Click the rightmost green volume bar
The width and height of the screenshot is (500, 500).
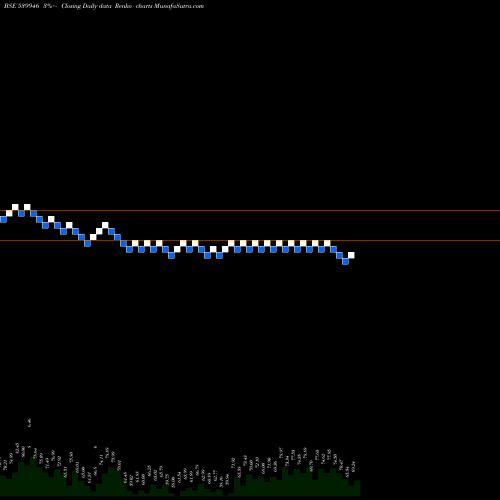[x=357, y=488]
